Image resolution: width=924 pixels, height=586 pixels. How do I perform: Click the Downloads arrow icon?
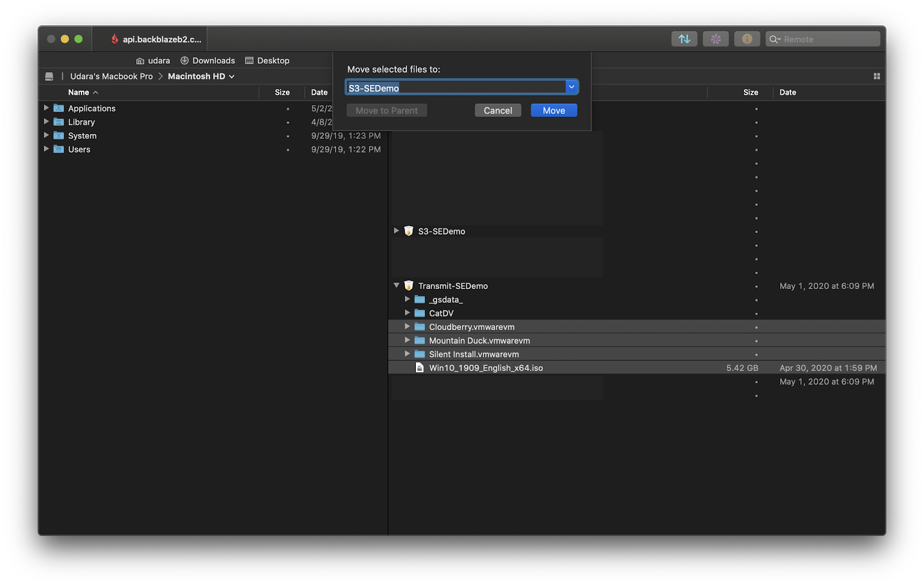[x=185, y=60]
